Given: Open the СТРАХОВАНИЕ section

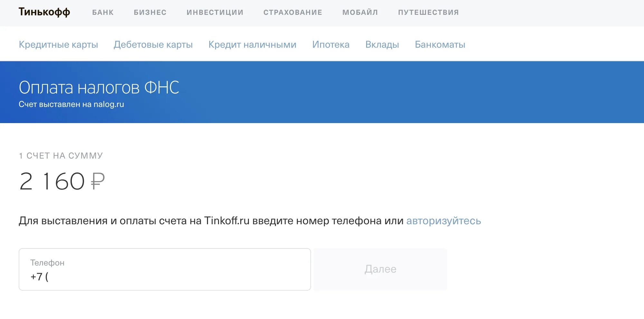Looking at the screenshot, I should (x=293, y=12).
